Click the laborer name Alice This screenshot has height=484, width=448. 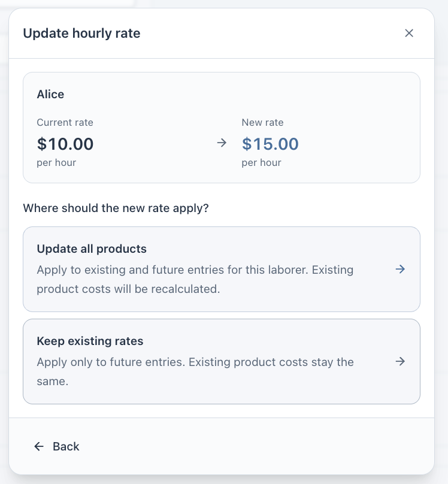coord(50,94)
